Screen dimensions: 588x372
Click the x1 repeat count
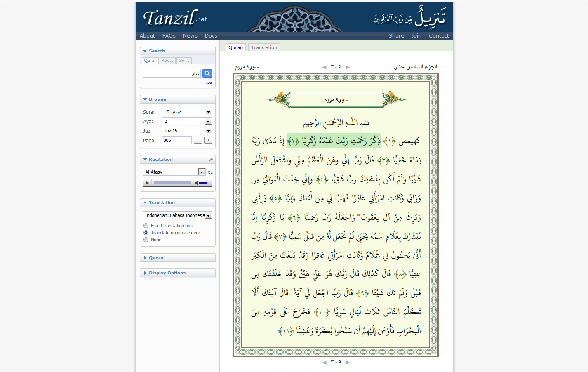click(210, 172)
